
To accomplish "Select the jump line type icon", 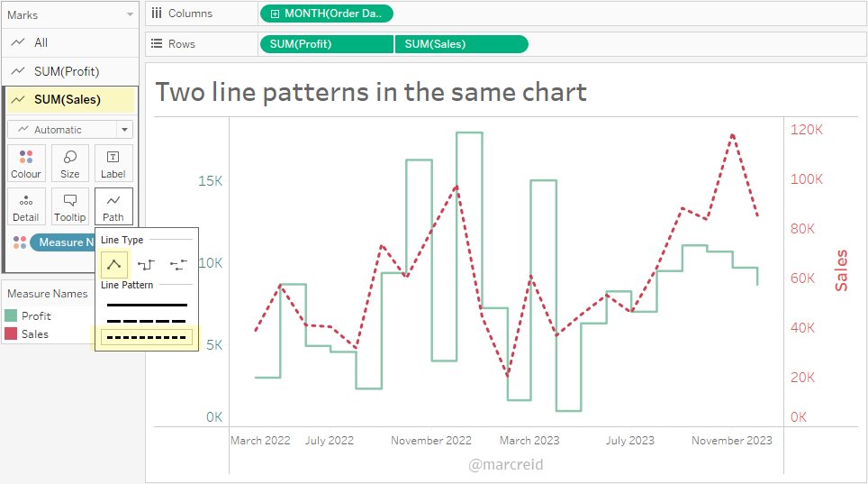I will coord(178,264).
